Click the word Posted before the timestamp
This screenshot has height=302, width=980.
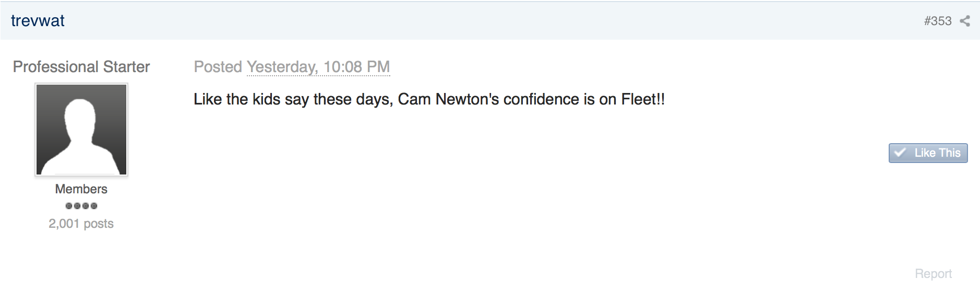click(x=218, y=67)
